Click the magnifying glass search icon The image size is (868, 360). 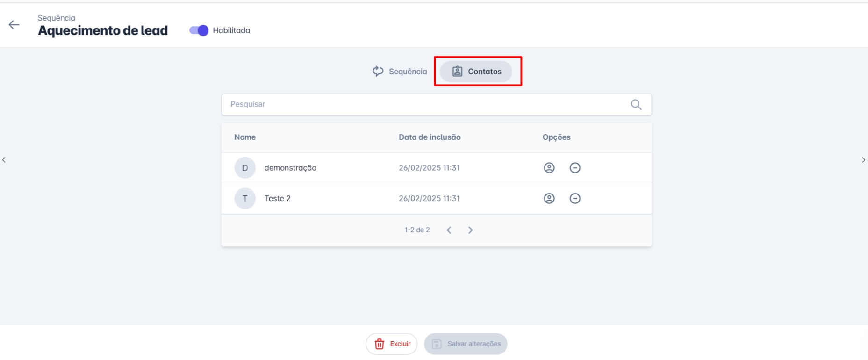tap(636, 105)
